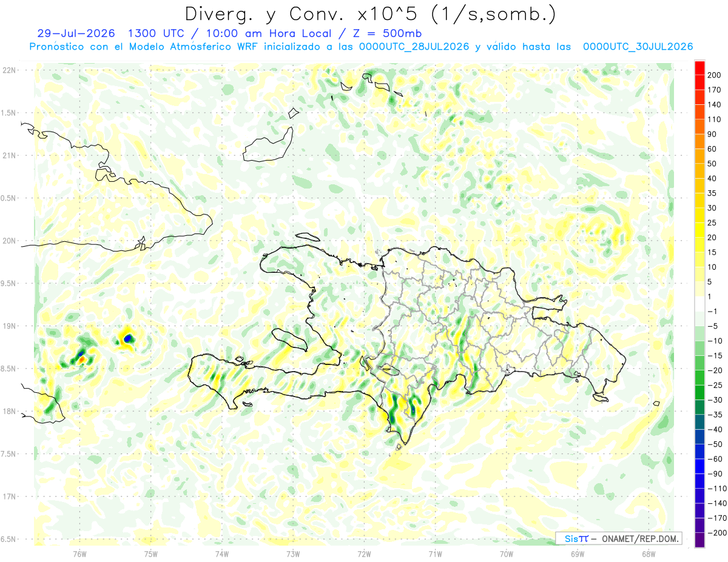The width and height of the screenshot is (728, 562).
Task: Click the '-15' value on the color scale
Action: tap(715, 356)
